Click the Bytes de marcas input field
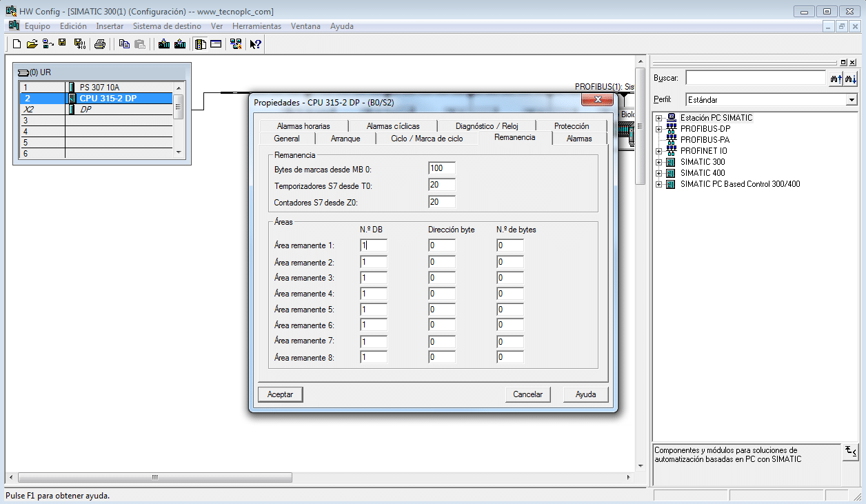Image resolution: width=866 pixels, height=504 pixels. click(441, 168)
